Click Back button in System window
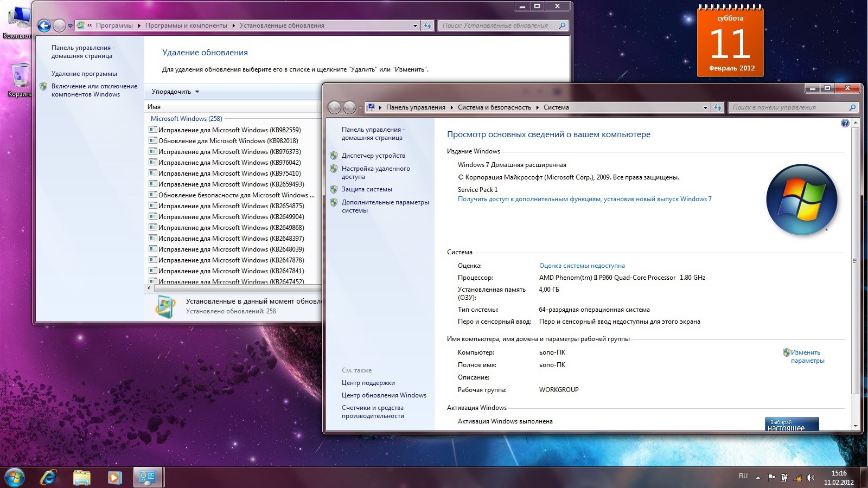The image size is (868, 488). (x=334, y=108)
